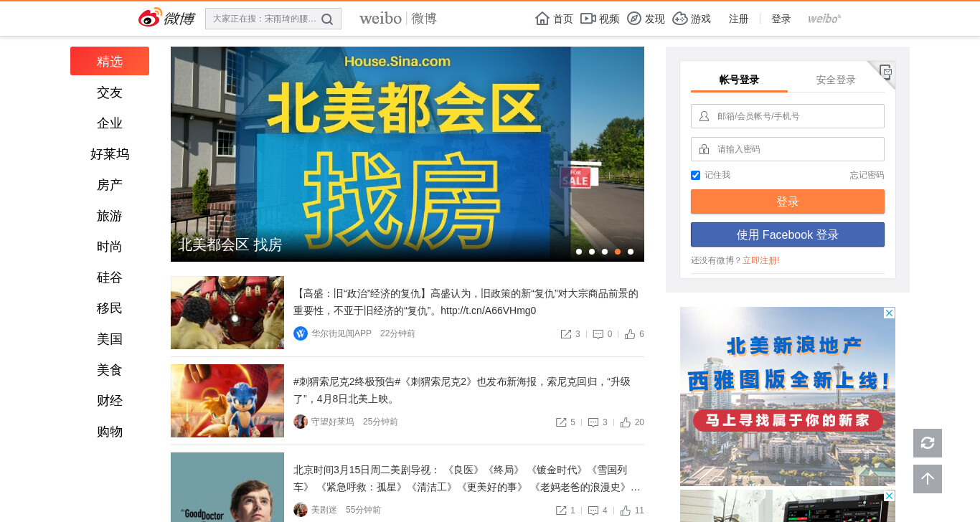Image resolution: width=980 pixels, height=522 pixels.
Task: Share the 美剧导视 post
Action: (x=561, y=511)
